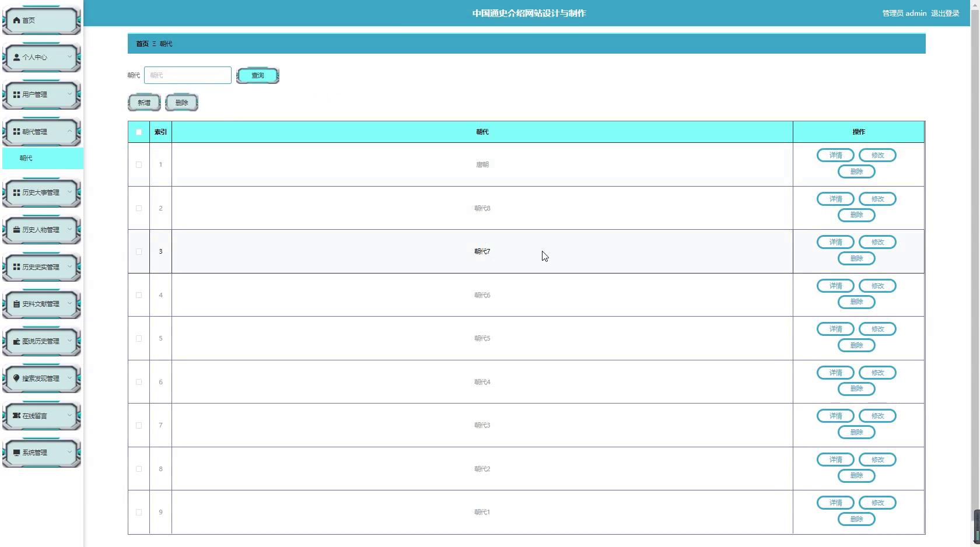Check the checkbox for row 朝代8
Viewport: 980px width, 547px height.
[139, 208]
